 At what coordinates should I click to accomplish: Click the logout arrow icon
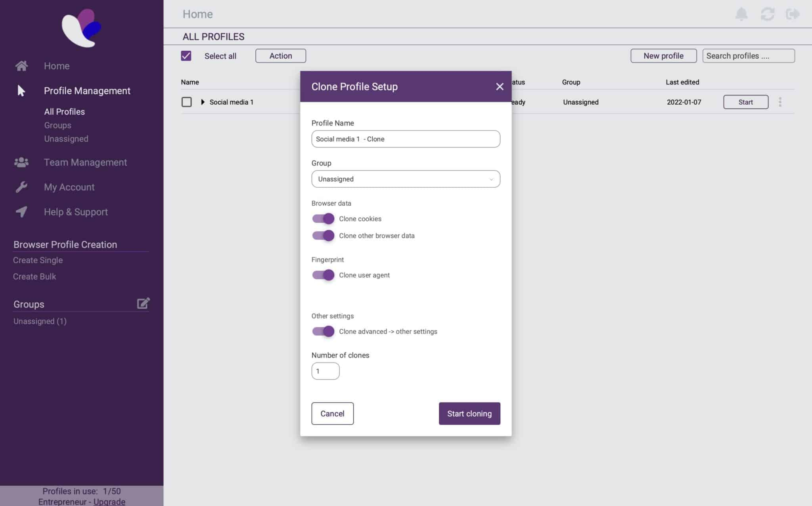coord(793,14)
